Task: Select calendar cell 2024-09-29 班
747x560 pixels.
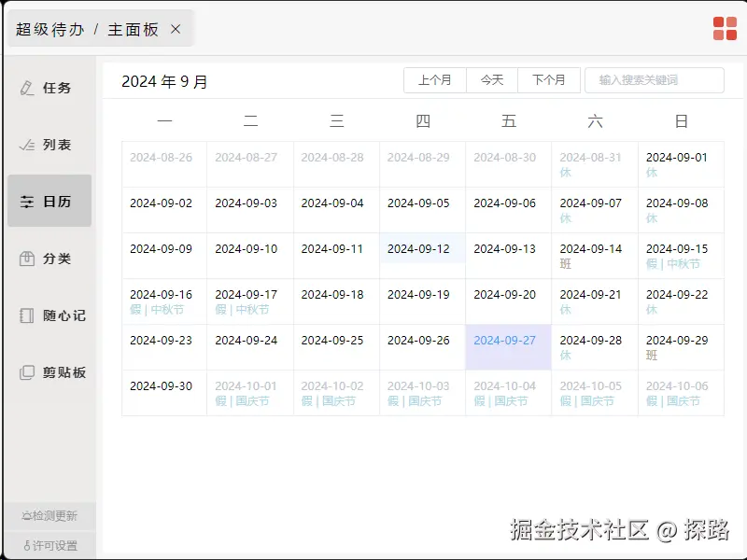Action: click(x=681, y=347)
